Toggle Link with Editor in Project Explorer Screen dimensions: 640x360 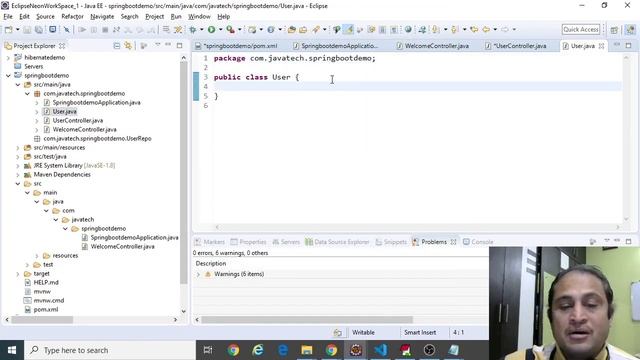[128, 46]
